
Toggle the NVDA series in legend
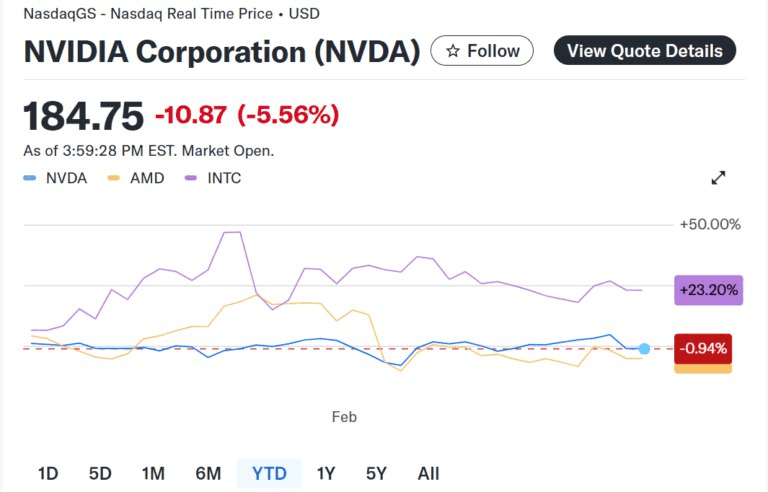[56, 178]
